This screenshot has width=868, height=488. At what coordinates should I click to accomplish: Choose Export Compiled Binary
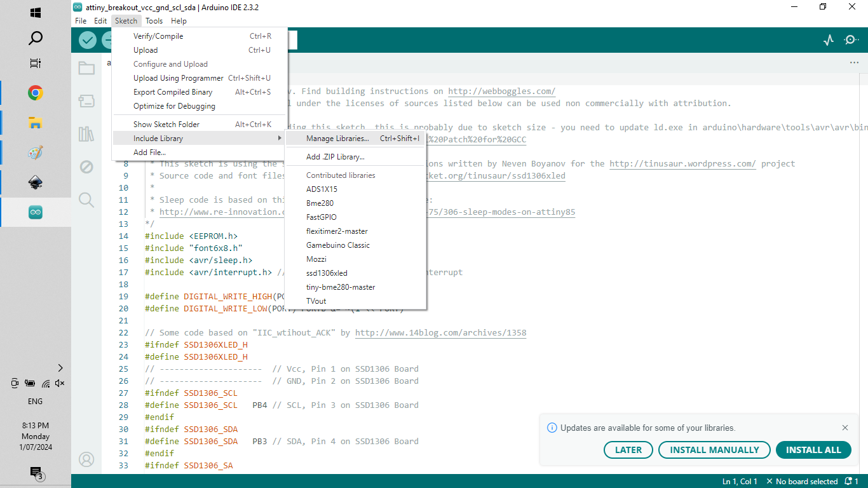[x=200, y=92]
